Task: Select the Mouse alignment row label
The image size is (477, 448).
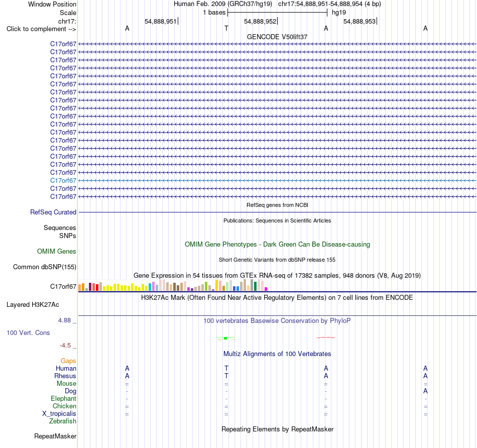Action: point(66,384)
